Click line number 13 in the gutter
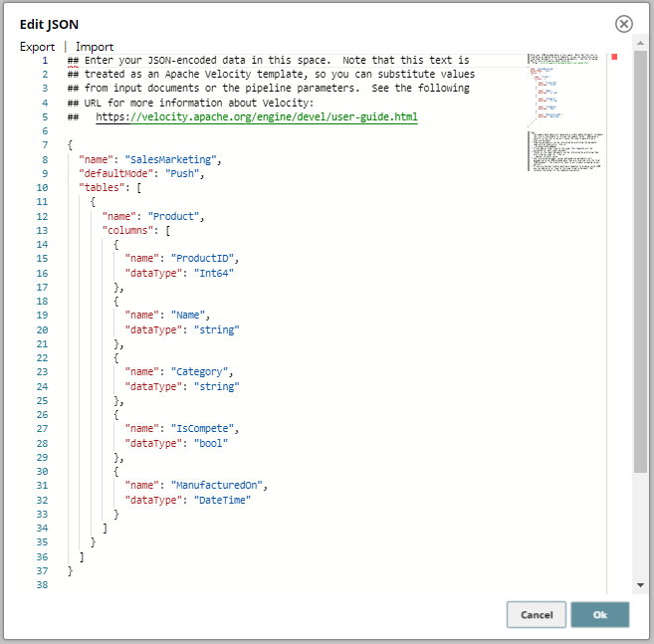 point(42,230)
